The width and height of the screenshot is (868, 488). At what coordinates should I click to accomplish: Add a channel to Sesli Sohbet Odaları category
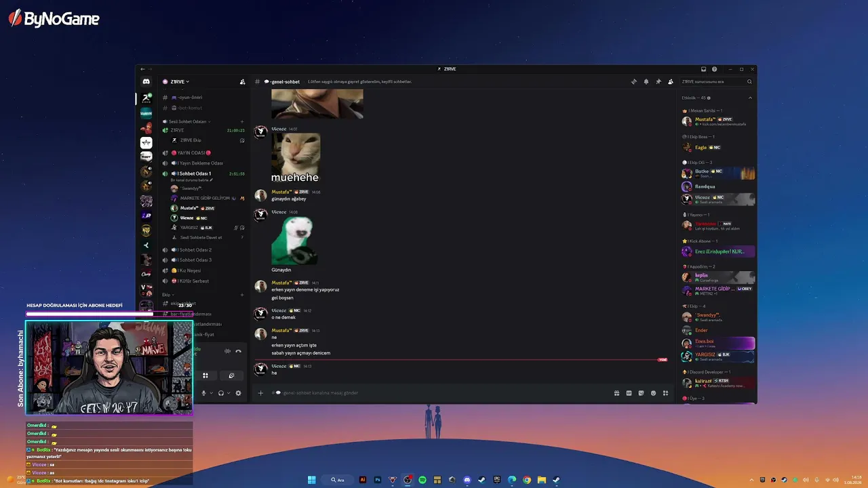[242, 121]
